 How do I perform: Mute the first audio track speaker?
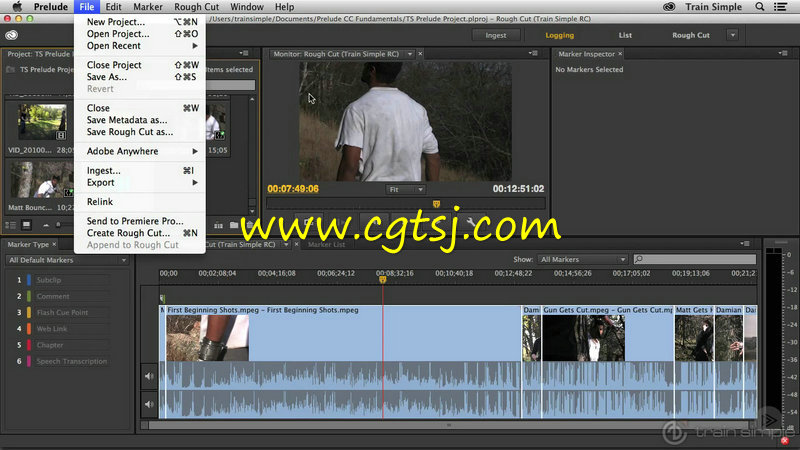[x=149, y=376]
